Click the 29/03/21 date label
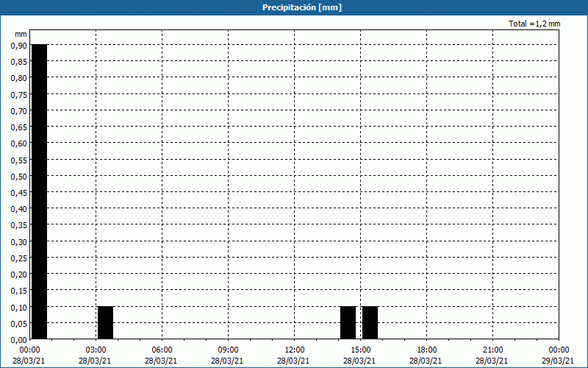588x368 pixels. coord(558,361)
